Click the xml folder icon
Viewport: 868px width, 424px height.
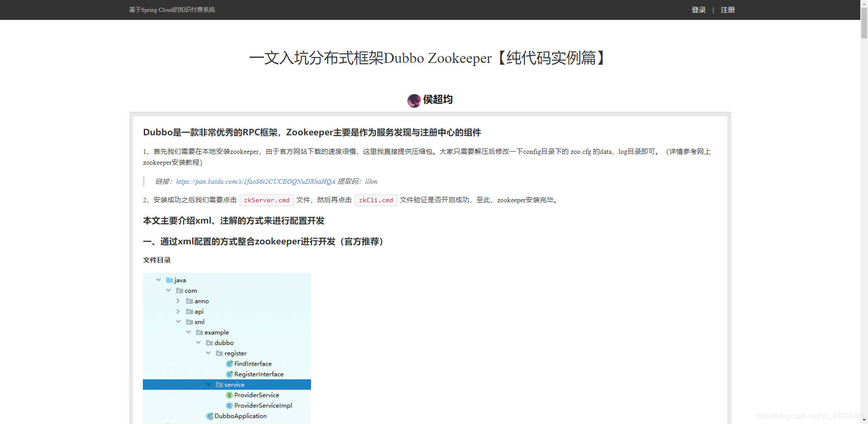[189, 322]
